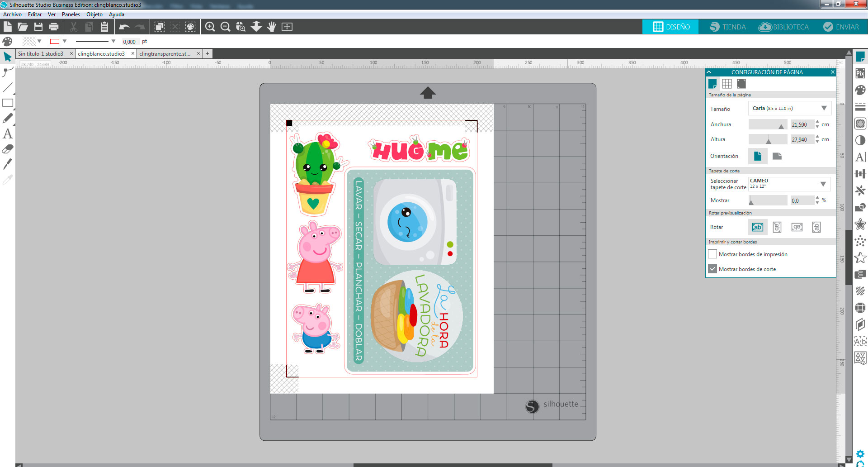Select portrait orientation
This screenshot has height=467, width=868.
(758, 156)
